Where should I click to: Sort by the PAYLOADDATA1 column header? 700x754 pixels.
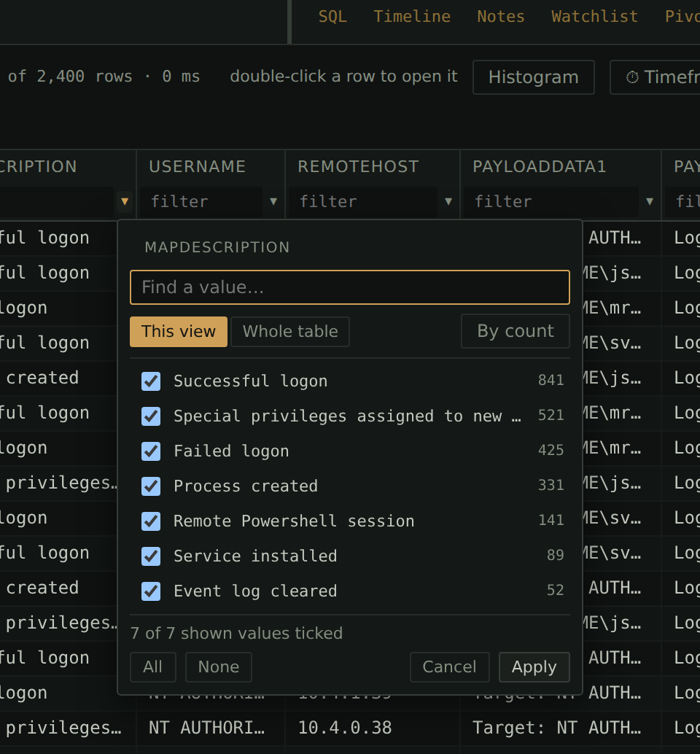pos(540,167)
